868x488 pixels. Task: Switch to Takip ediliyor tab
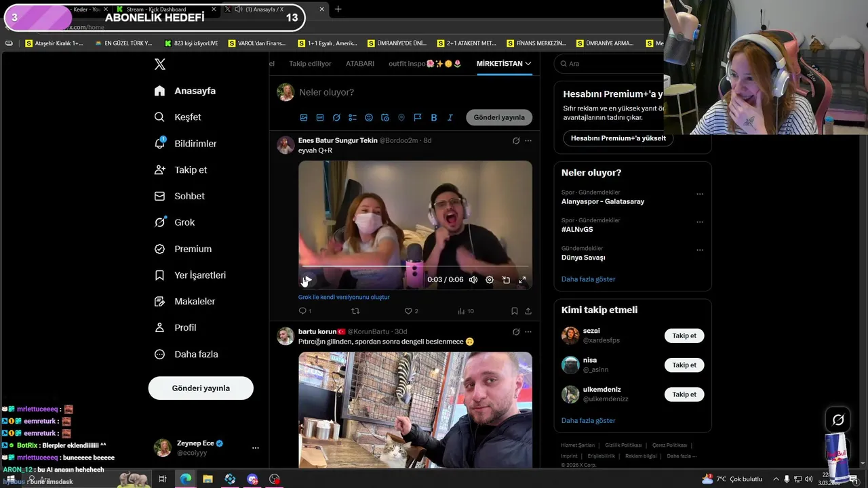(x=311, y=64)
